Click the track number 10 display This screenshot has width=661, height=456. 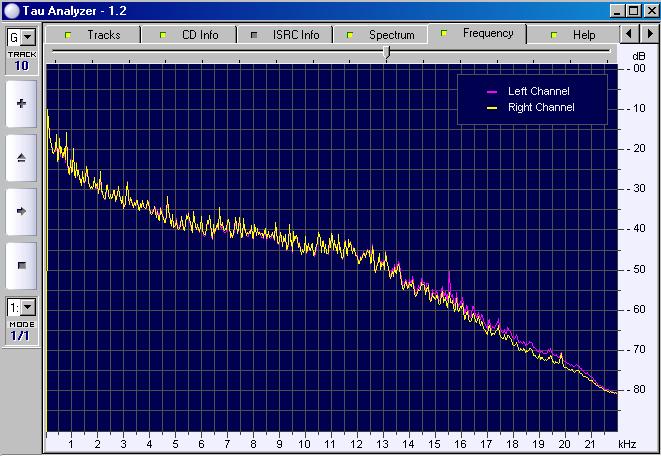(22, 66)
